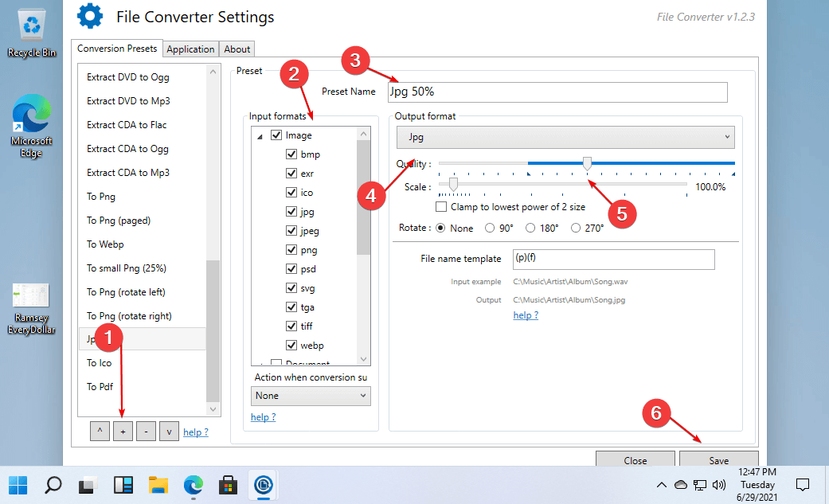The height and width of the screenshot is (504, 829).
Task: Click the File name template field
Action: pyautogui.click(x=613, y=259)
